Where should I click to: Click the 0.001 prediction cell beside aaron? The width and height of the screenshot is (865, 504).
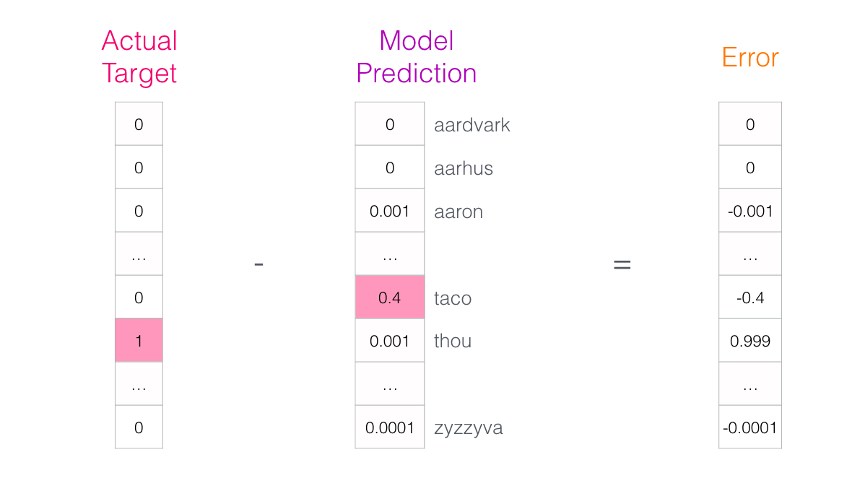[389, 212]
